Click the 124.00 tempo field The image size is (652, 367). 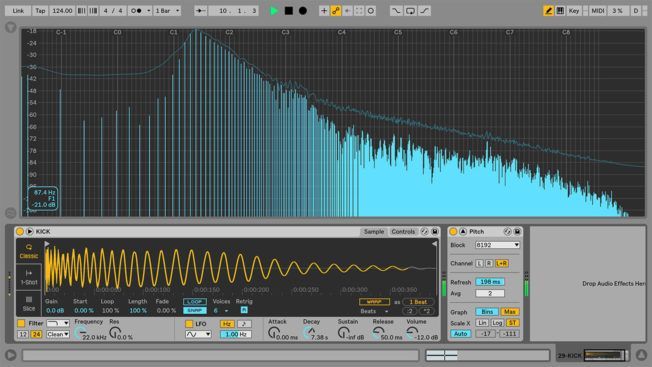click(62, 11)
